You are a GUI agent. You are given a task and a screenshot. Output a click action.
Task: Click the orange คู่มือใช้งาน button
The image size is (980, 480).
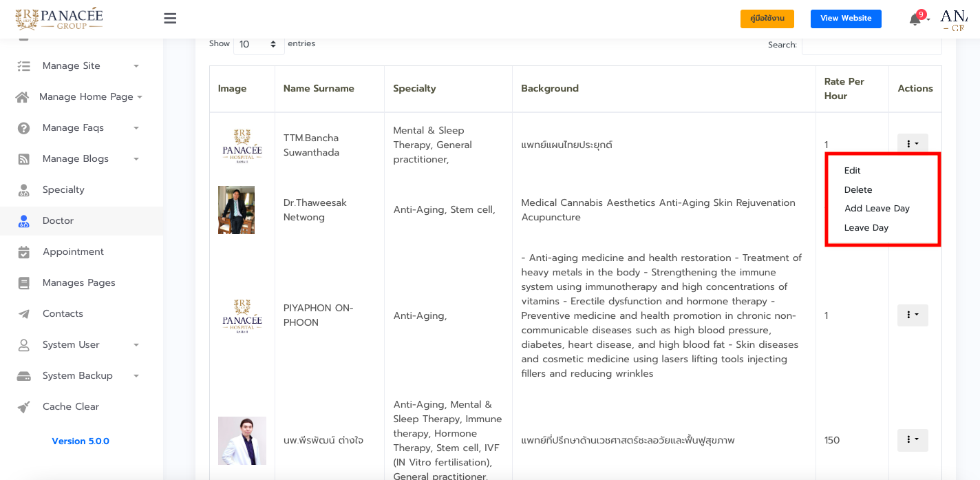click(767, 19)
